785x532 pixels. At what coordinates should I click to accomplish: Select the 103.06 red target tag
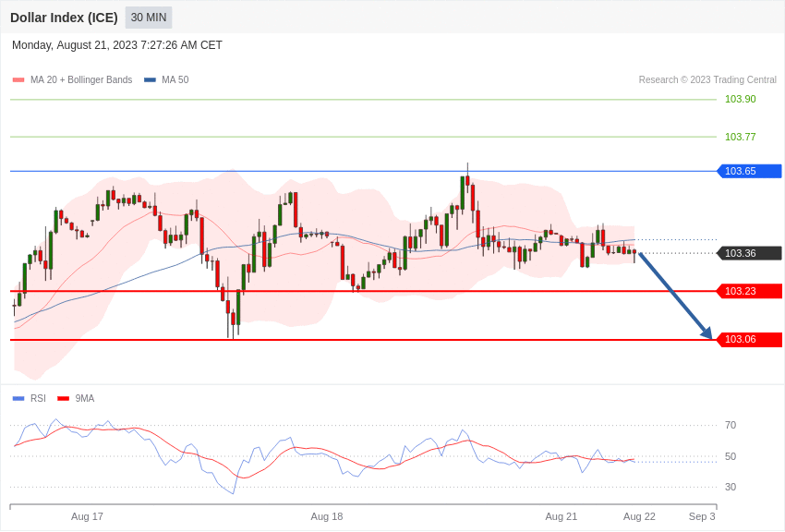click(x=750, y=339)
